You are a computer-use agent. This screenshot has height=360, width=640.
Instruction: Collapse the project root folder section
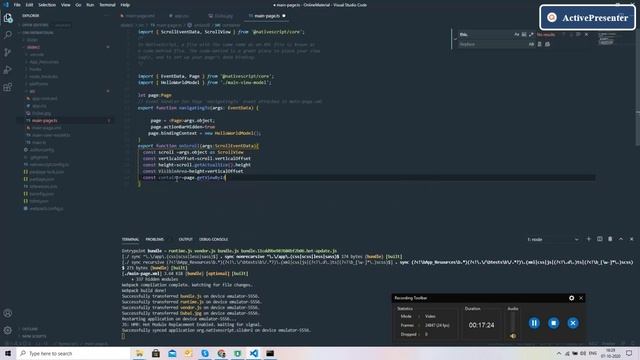(65, 32)
